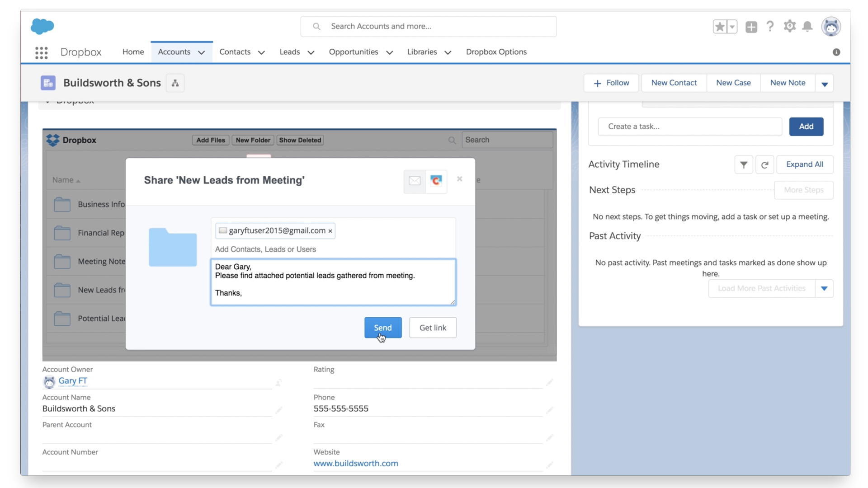
Task: Click the large folder thumbnail in dialog
Action: click(173, 247)
